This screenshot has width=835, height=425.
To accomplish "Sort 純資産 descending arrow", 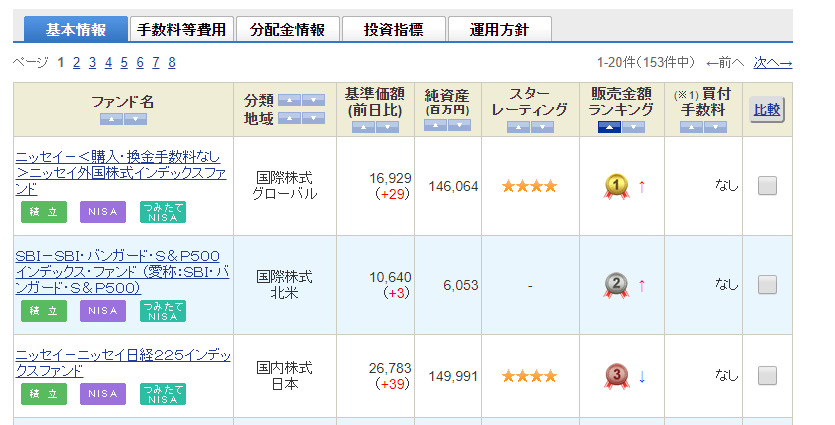I will 459,125.
